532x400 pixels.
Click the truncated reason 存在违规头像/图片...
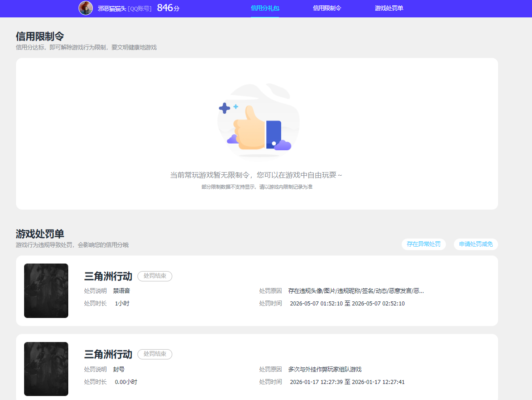(356, 291)
